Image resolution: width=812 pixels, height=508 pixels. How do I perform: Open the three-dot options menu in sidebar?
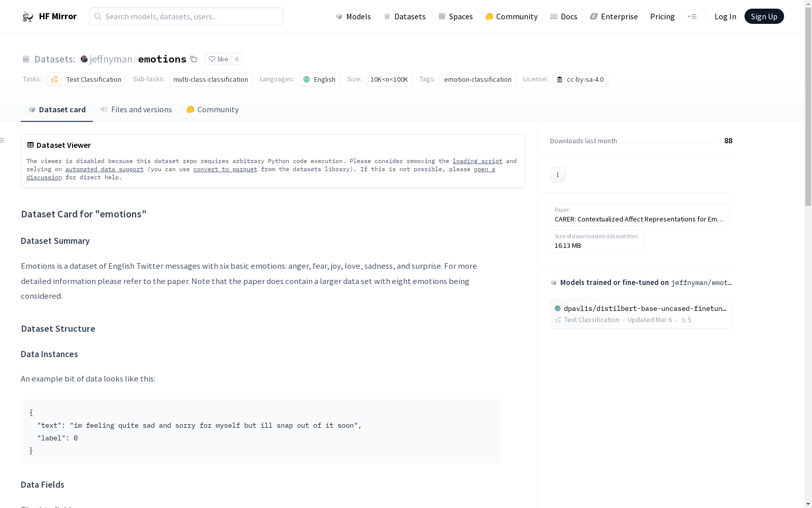[557, 175]
